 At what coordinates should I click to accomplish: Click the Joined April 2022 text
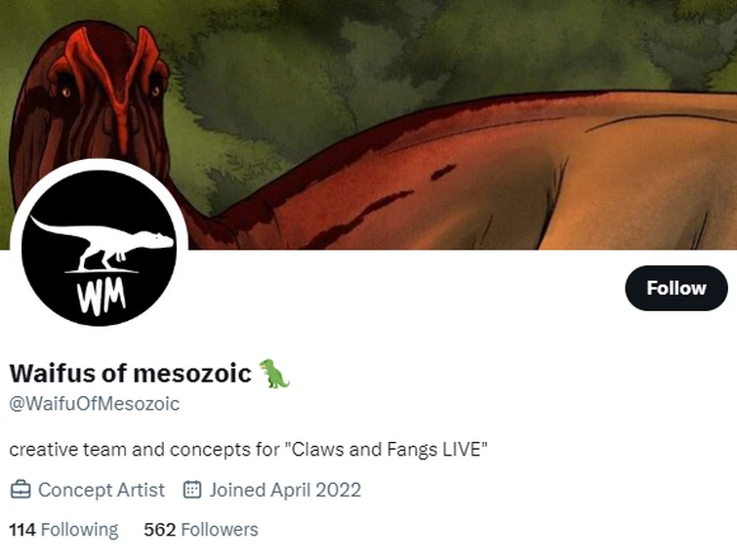pos(284,490)
